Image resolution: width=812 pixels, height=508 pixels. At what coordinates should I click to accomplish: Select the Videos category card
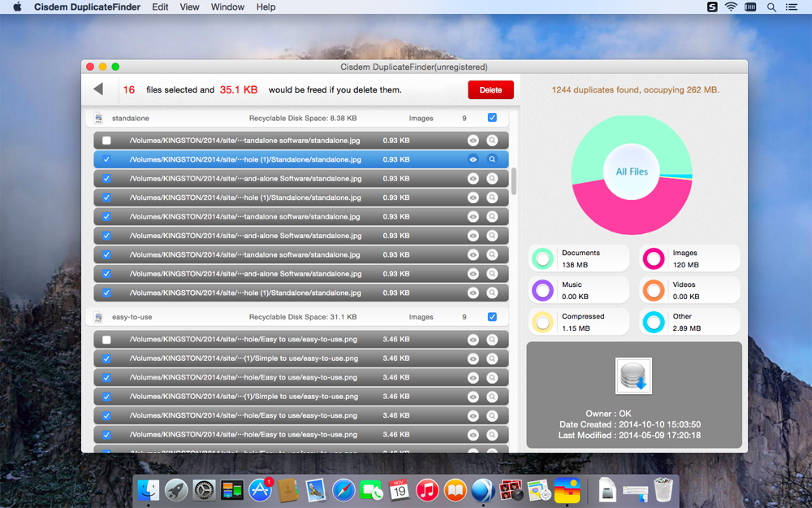point(689,290)
